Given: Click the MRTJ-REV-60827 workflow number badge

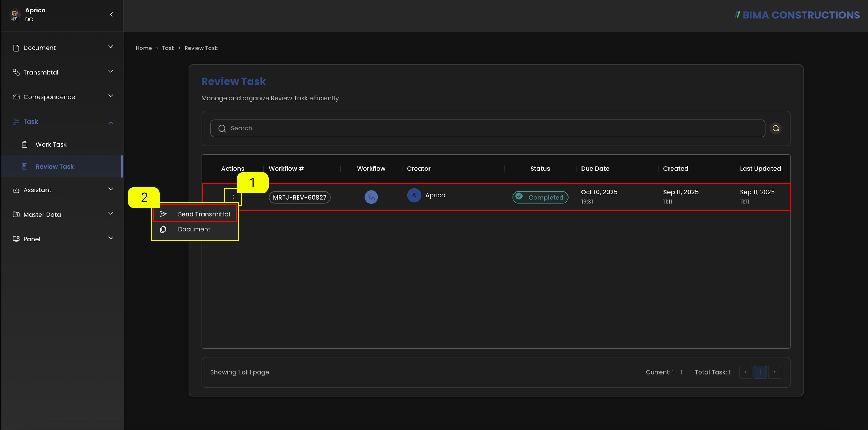Looking at the screenshot, I should (x=299, y=197).
